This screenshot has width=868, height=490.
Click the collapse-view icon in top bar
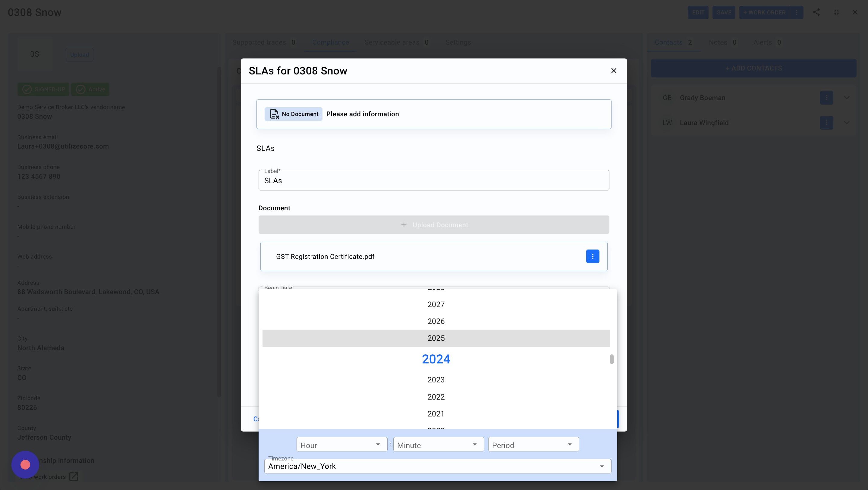point(836,12)
